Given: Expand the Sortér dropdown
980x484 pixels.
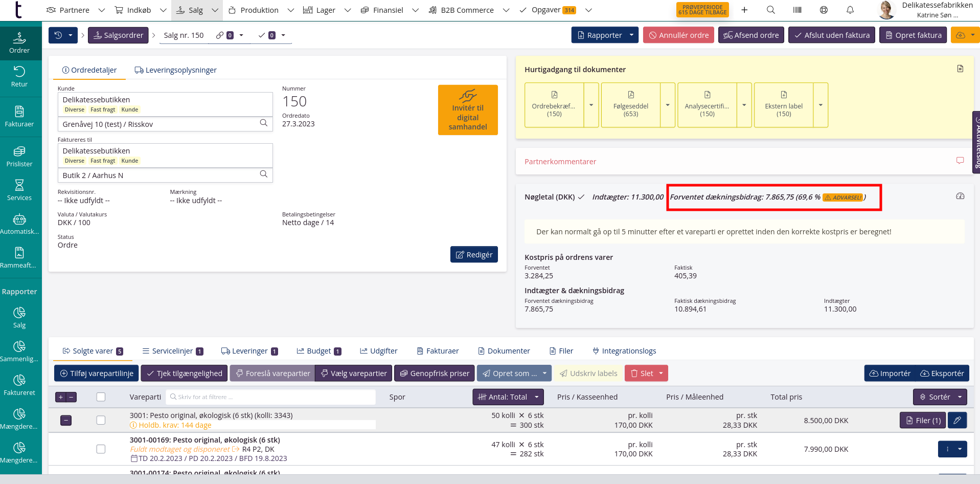Looking at the screenshot, I should click(x=960, y=397).
